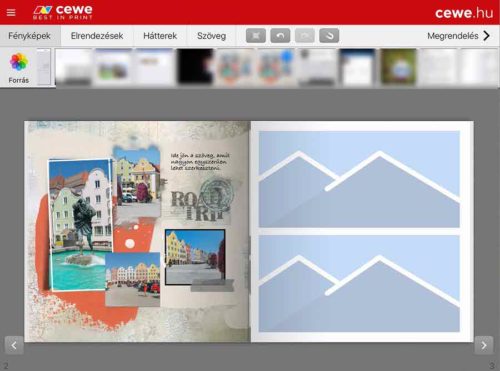Screen dimensions: 500x371
Task: Select the black thumbnail in photo strip
Action: point(195,66)
